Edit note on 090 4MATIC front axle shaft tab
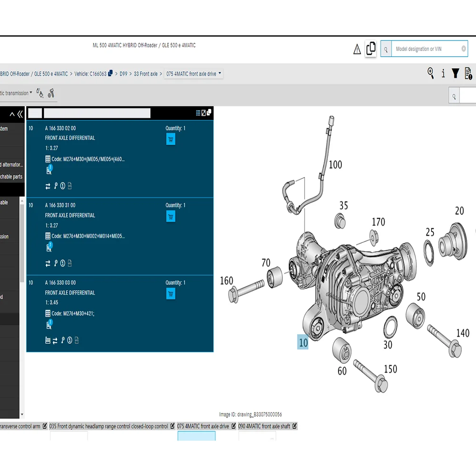The width and height of the screenshot is (476, 476). (295, 426)
